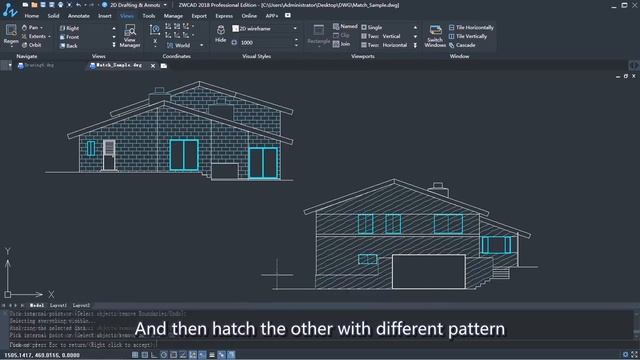Click the settings gear in status bar
This screenshot has width=640, height=360.
tap(625, 355)
